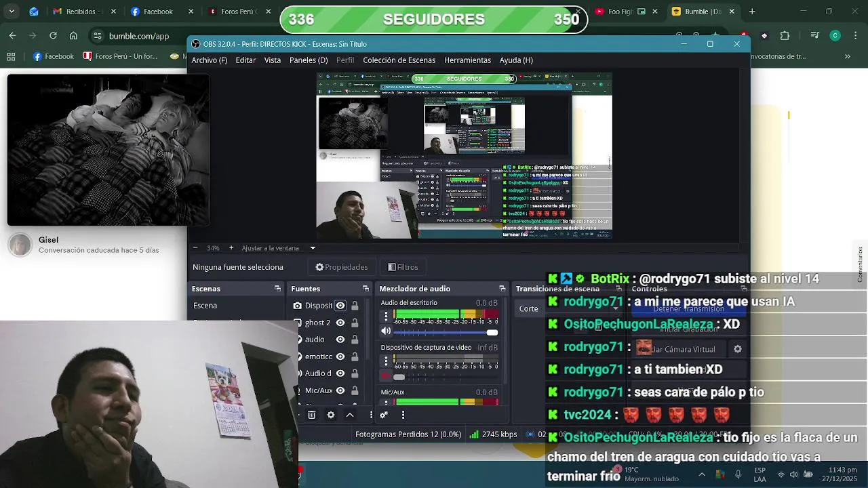Select Escena in the scenes list
868x488 pixels.
(x=205, y=306)
